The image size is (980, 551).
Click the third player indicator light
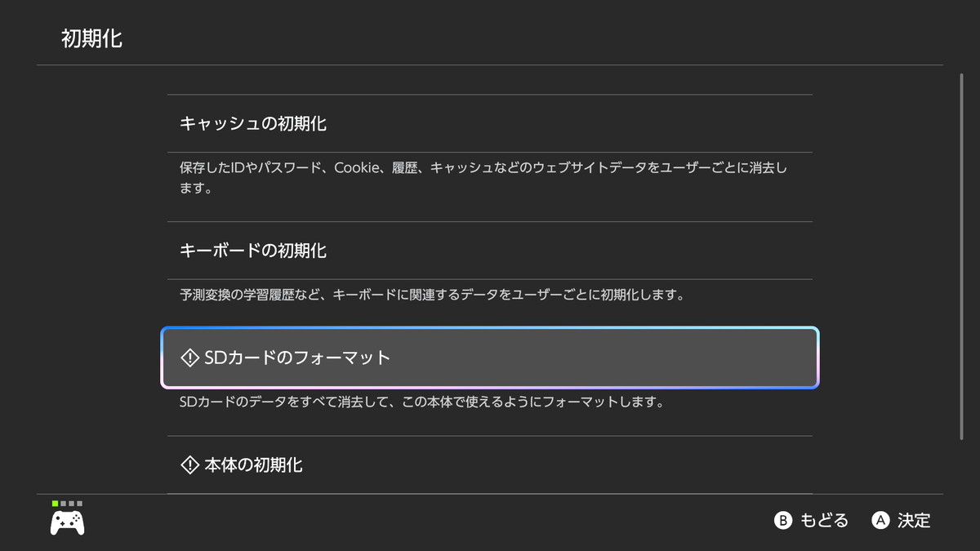tap(71, 504)
